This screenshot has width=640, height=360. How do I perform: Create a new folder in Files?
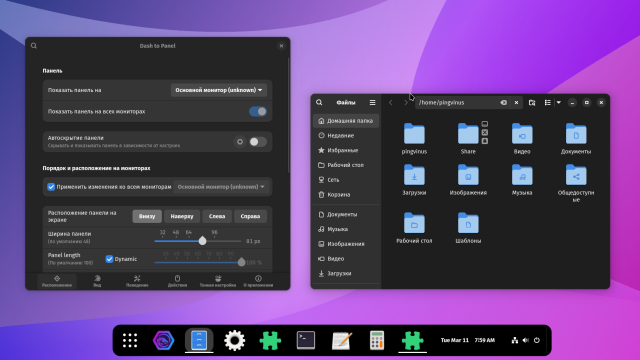532,102
